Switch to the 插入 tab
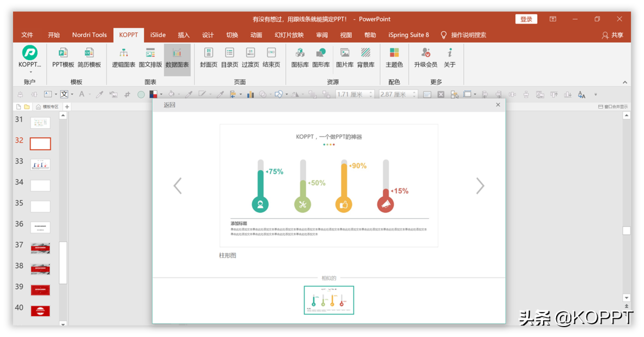644x337 pixels. tap(184, 35)
